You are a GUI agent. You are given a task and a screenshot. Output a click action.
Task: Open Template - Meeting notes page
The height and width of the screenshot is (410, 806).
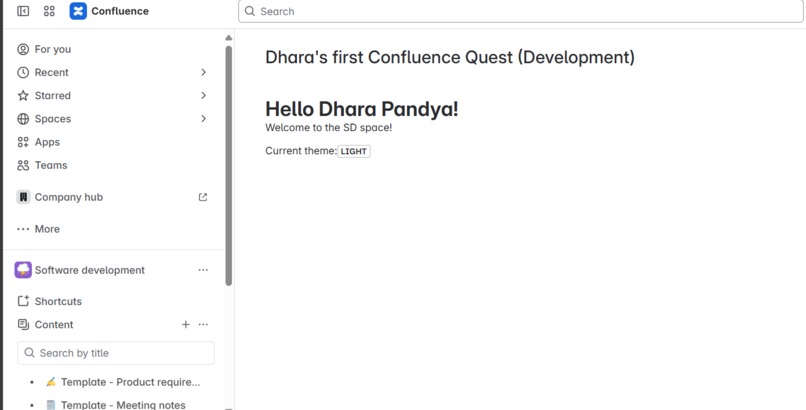pyautogui.click(x=123, y=405)
